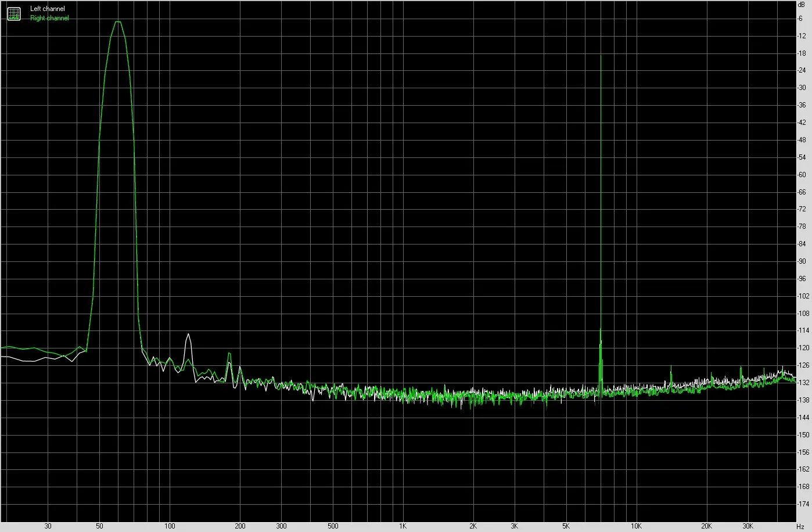Click the "-90" dB scale label

tap(802, 261)
